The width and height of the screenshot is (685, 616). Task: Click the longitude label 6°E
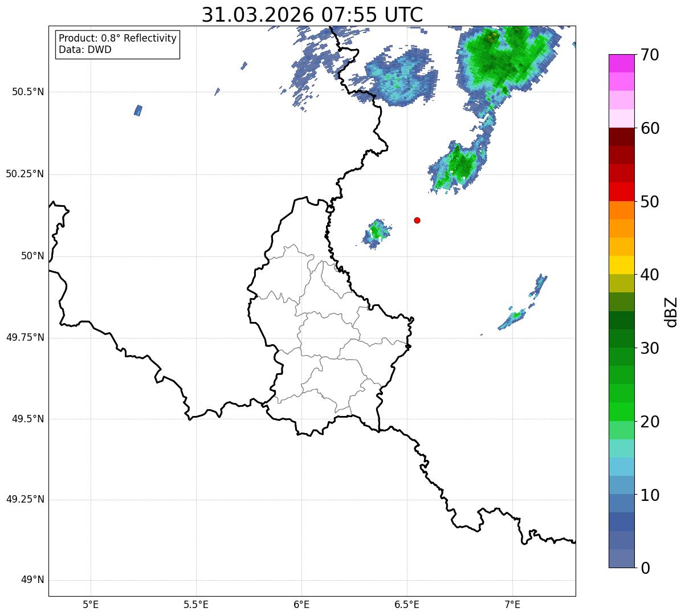pyautogui.click(x=301, y=604)
